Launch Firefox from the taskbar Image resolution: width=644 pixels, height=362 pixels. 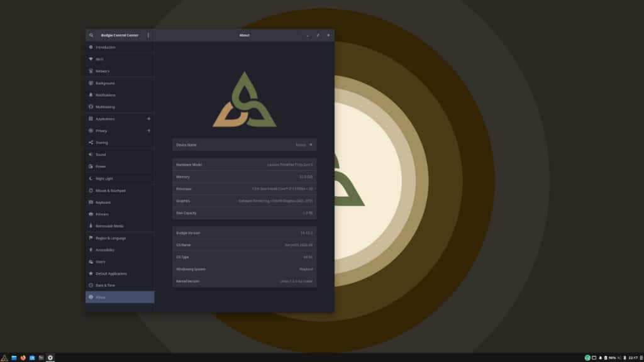(23, 358)
